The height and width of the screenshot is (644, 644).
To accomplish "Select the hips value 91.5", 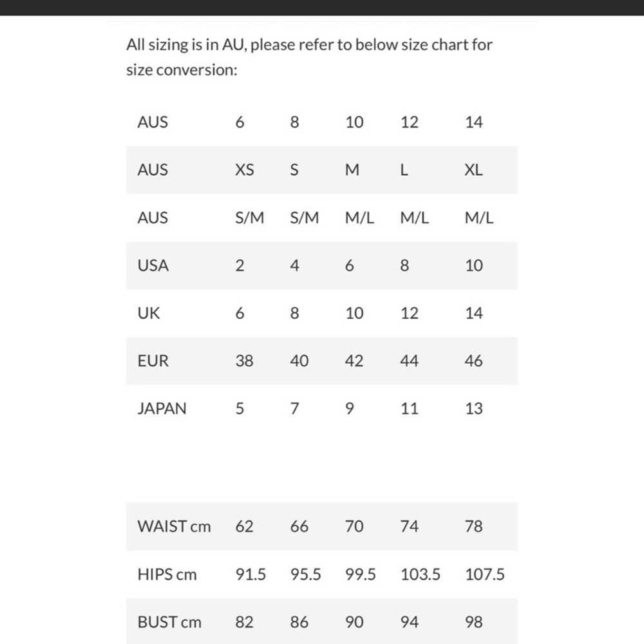I will coord(251,574).
